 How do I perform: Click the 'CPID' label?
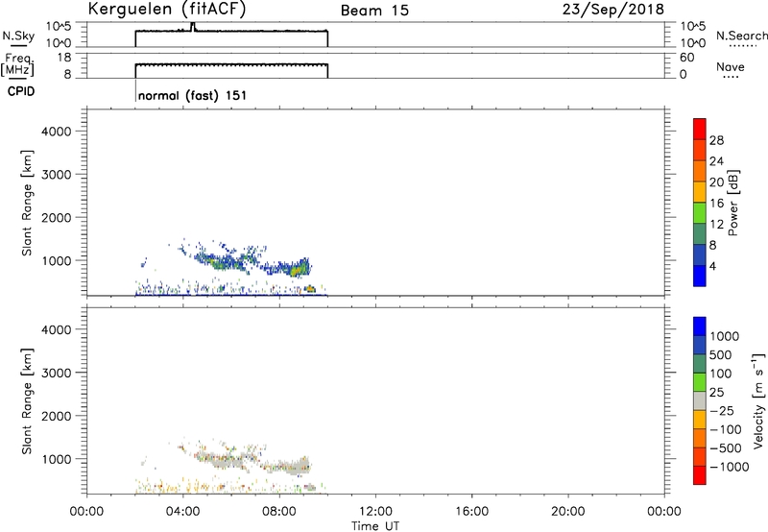tap(21, 91)
